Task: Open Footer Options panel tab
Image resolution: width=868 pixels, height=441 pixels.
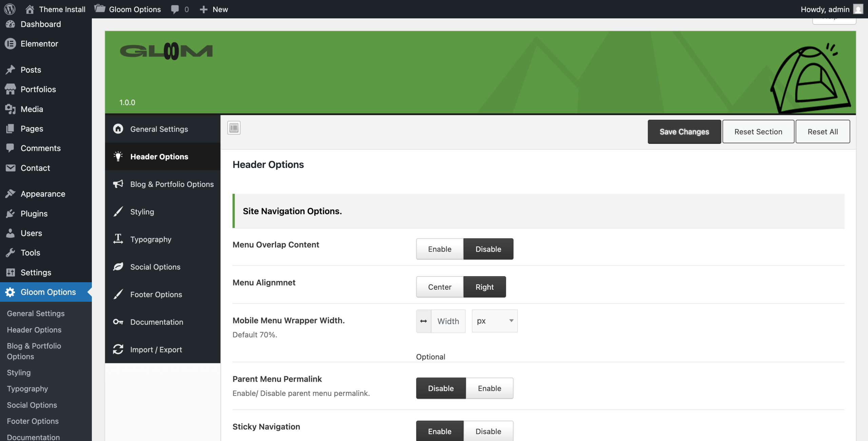Action: pos(163,294)
